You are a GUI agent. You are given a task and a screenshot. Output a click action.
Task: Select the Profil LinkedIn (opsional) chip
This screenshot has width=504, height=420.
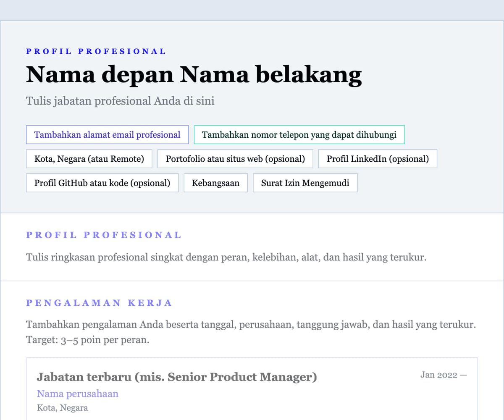pyautogui.click(x=378, y=159)
